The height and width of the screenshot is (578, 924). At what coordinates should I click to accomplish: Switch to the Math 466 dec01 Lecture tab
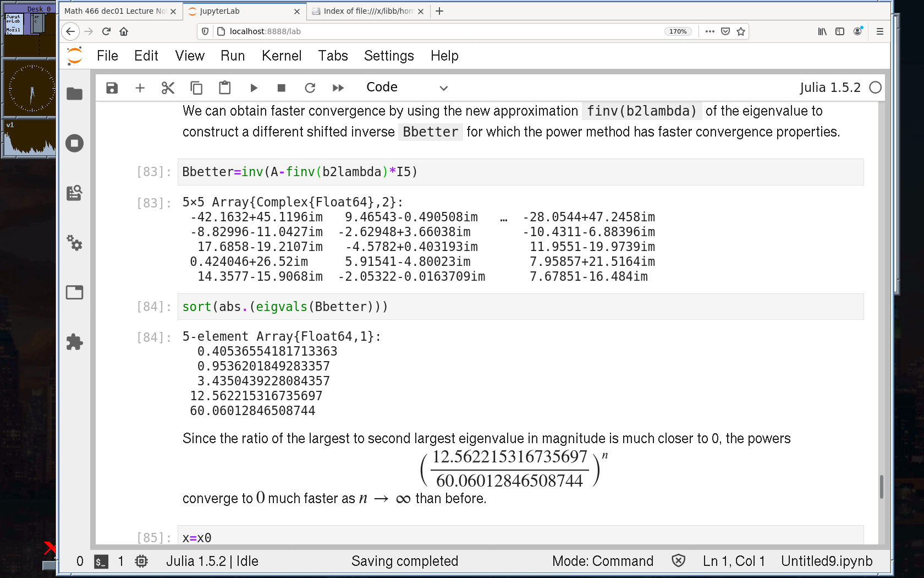pos(115,11)
